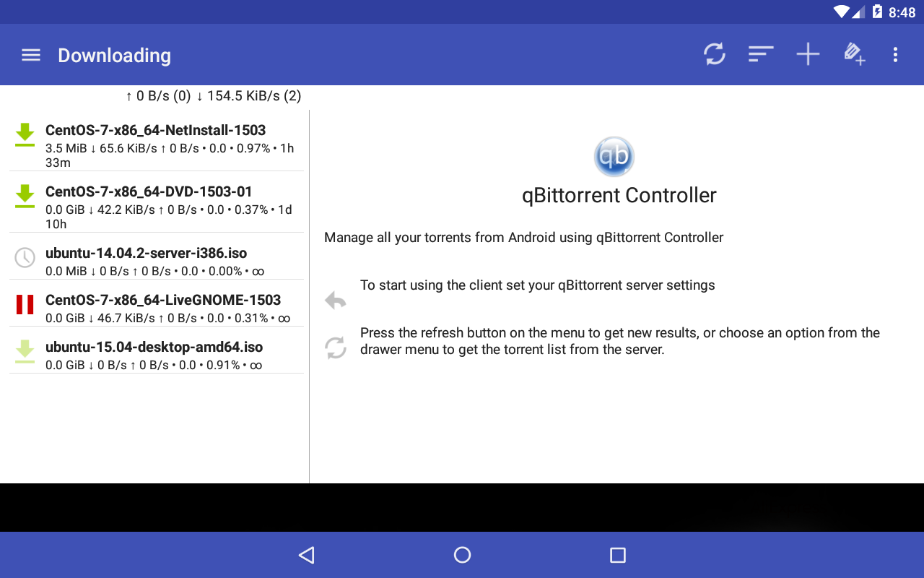Add a torrent with plus icon
Image resolution: width=924 pixels, height=578 pixels.
[x=808, y=54]
